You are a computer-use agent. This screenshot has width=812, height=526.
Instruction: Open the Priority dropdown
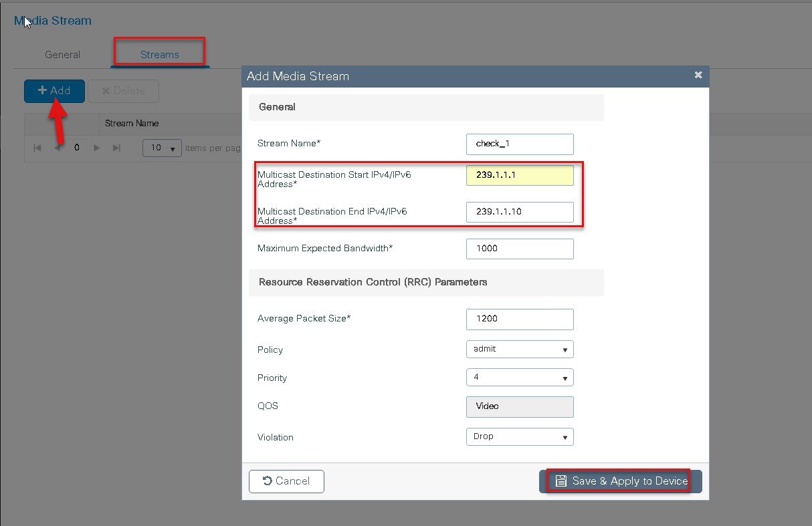[x=520, y=378]
